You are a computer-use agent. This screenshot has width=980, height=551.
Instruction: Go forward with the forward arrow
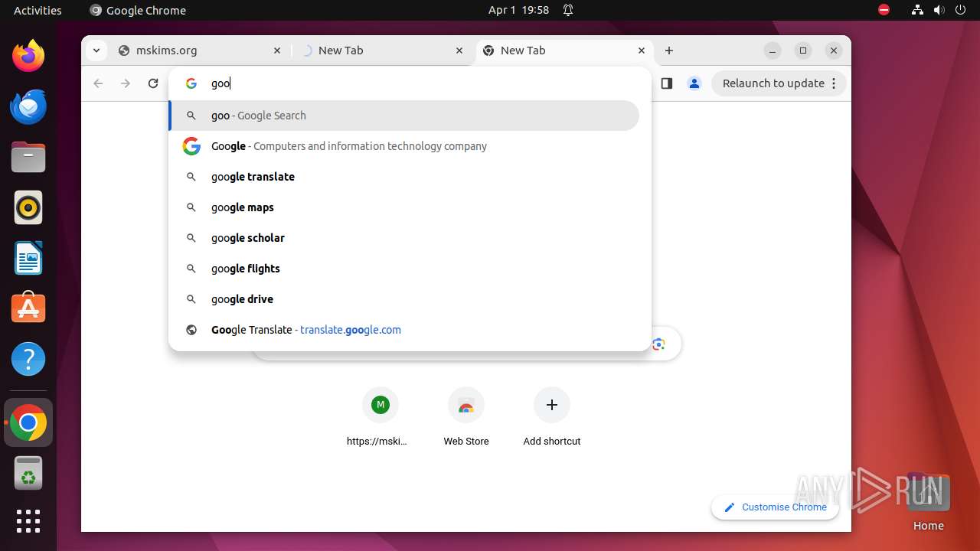point(126,83)
